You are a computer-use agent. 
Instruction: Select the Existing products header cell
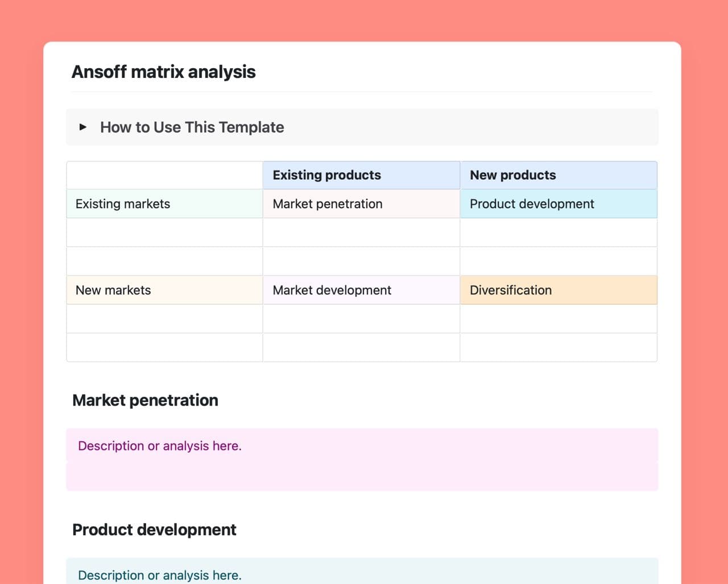click(x=361, y=175)
